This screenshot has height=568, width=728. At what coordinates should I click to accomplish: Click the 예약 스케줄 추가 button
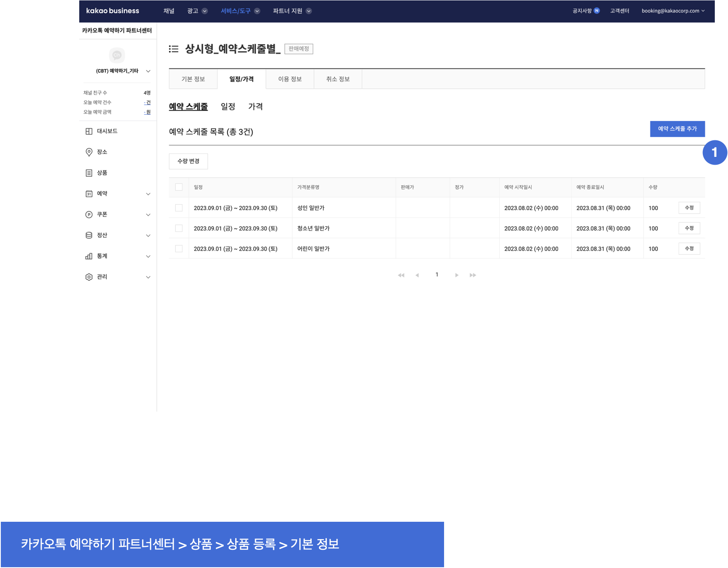pyautogui.click(x=677, y=129)
